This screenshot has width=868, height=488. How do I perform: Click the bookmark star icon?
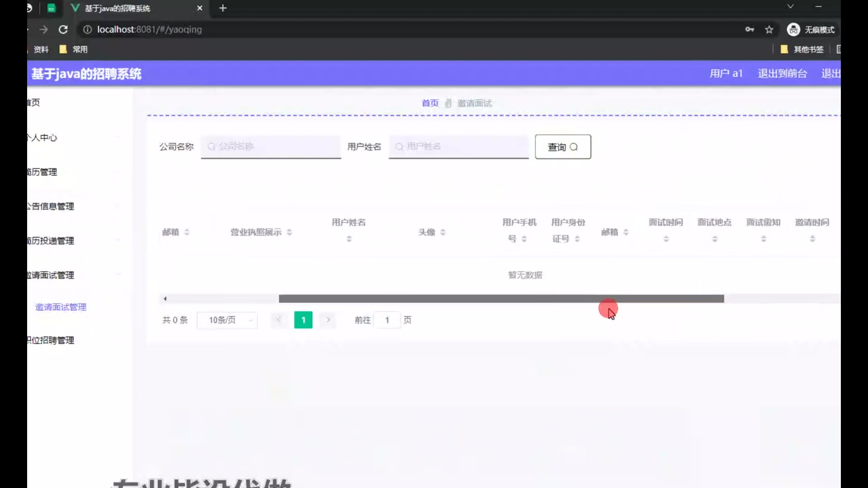(x=769, y=30)
